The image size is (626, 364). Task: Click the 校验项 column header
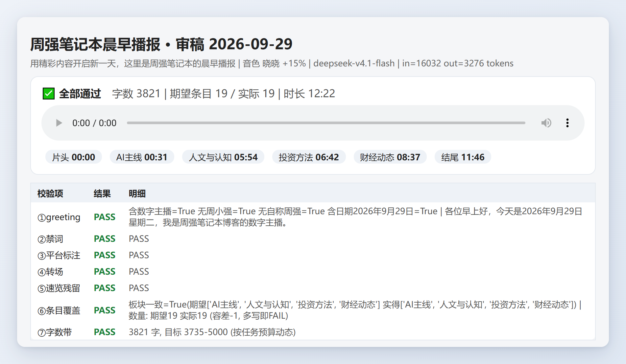(50, 193)
